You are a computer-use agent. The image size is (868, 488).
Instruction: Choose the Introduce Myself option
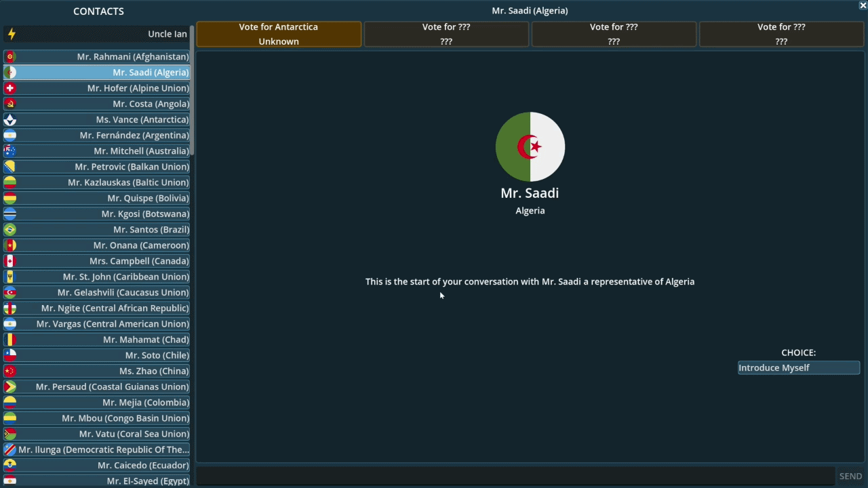(798, 367)
